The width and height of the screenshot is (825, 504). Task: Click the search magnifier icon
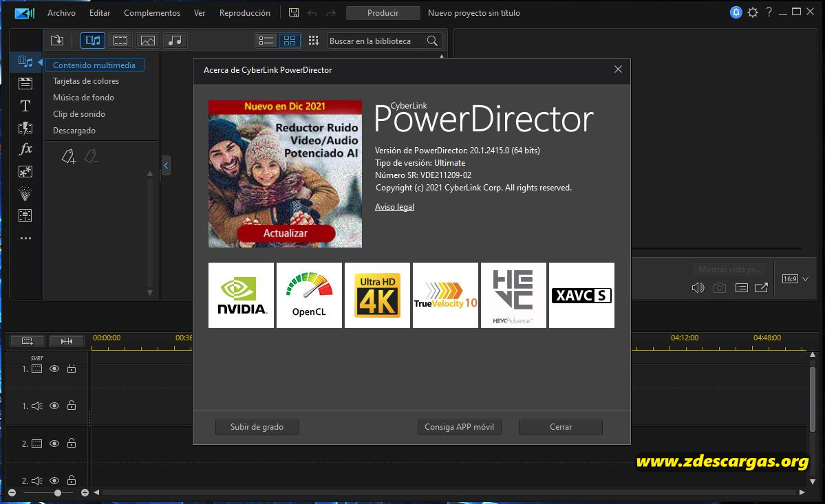(432, 41)
